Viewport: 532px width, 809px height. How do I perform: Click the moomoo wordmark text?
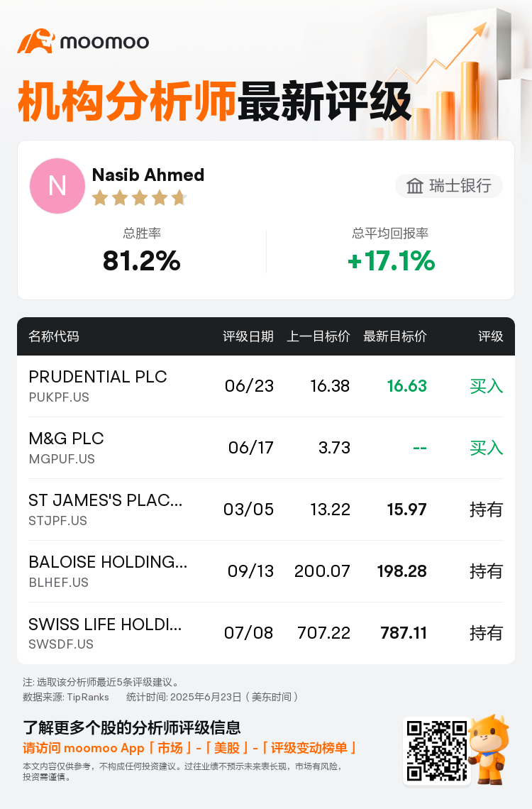[105, 42]
